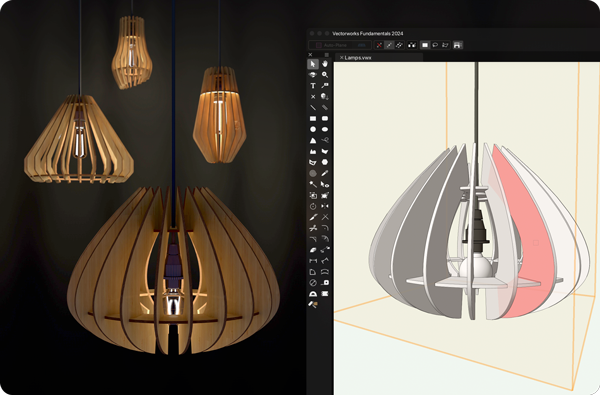Image resolution: width=600 pixels, height=395 pixels.
Task: Select the Rounded Rectangle tool
Action: [325, 119]
